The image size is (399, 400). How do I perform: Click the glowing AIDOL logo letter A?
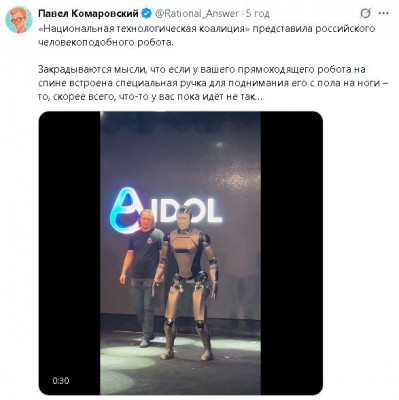pos(124,209)
